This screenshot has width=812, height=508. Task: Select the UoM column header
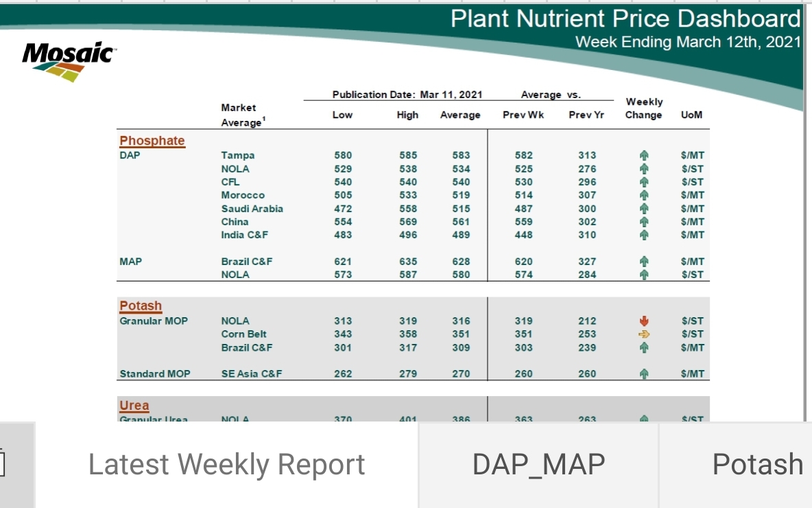(692, 115)
